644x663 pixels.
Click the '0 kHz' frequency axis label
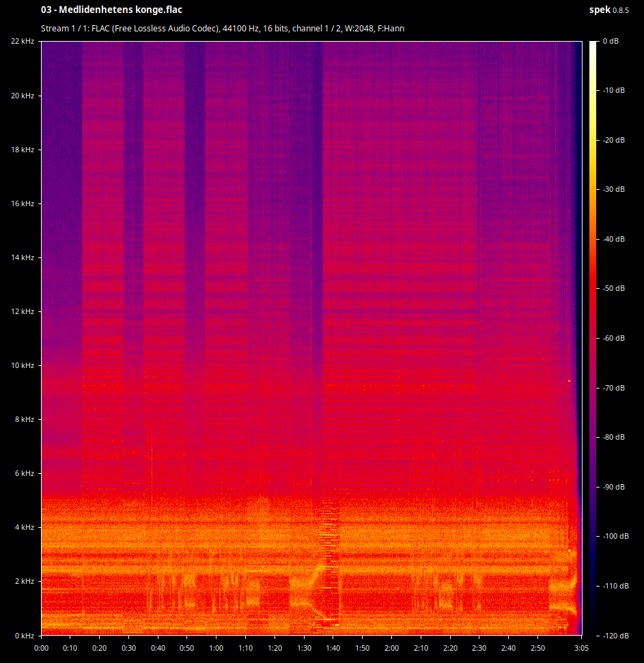pos(25,636)
